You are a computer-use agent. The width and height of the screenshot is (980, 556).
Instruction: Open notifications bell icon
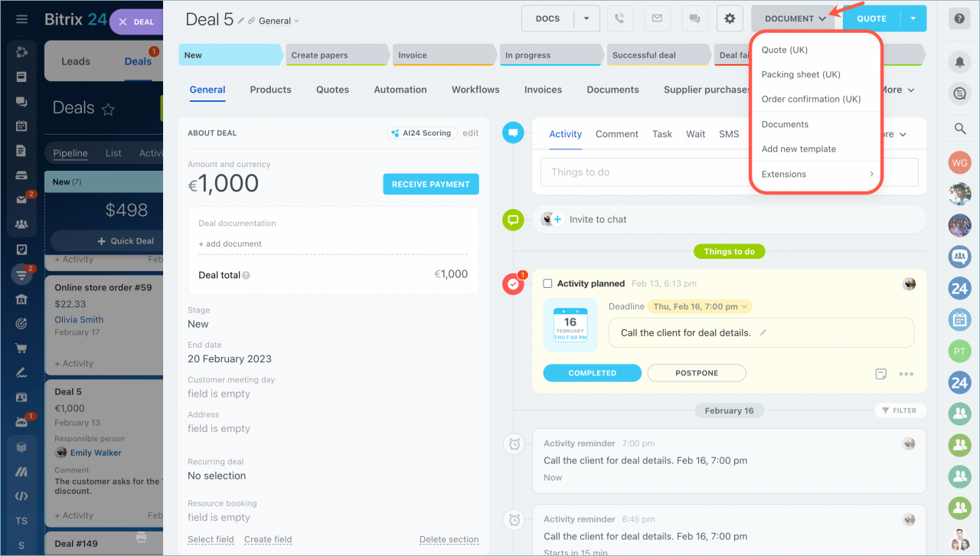pyautogui.click(x=959, y=61)
